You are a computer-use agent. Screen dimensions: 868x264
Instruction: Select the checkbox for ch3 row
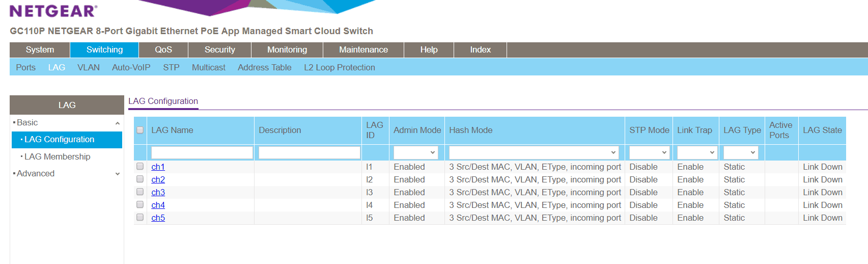coord(140,192)
